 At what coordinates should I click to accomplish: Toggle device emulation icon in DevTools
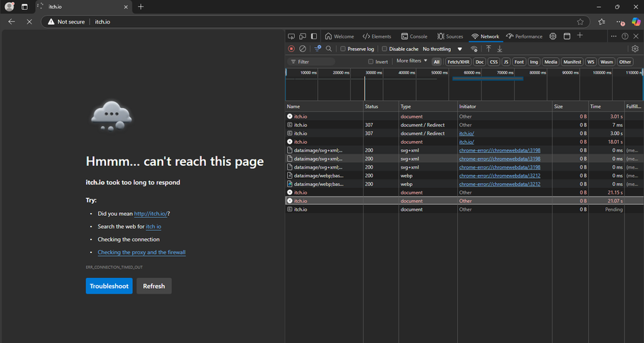tap(303, 36)
